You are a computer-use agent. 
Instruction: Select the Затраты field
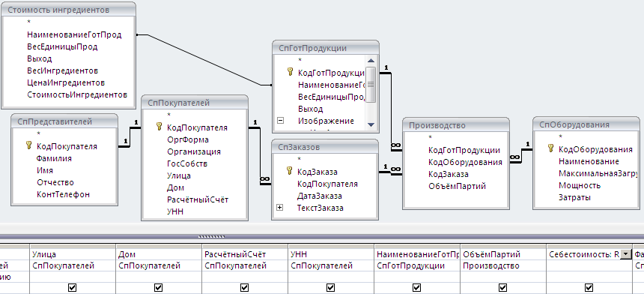pos(574,197)
